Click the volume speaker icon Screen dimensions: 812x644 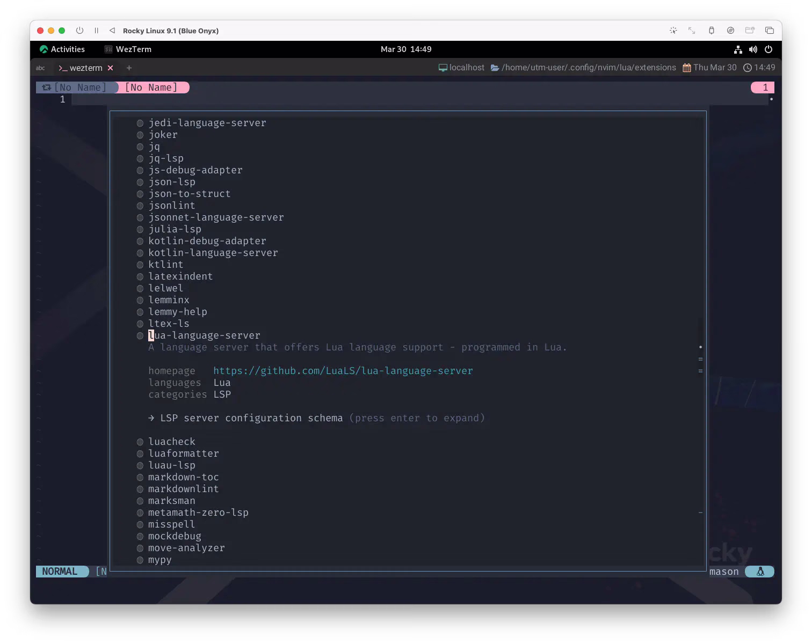(x=753, y=49)
